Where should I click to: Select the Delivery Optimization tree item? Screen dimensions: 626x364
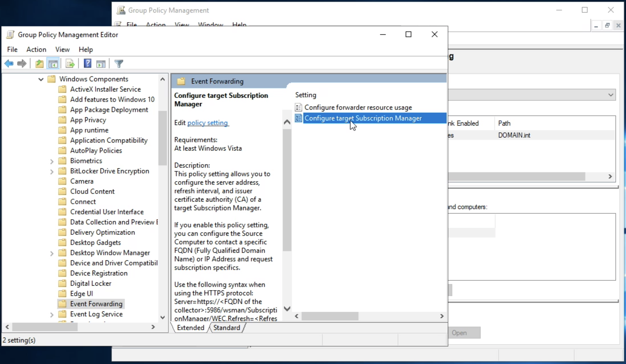pos(102,232)
